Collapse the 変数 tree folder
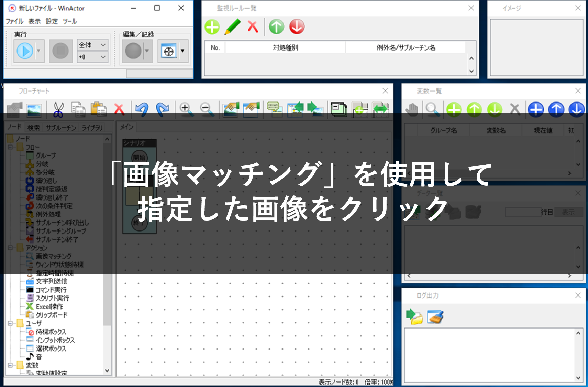Image resolution: width=588 pixels, height=387 pixels. (x=10, y=365)
